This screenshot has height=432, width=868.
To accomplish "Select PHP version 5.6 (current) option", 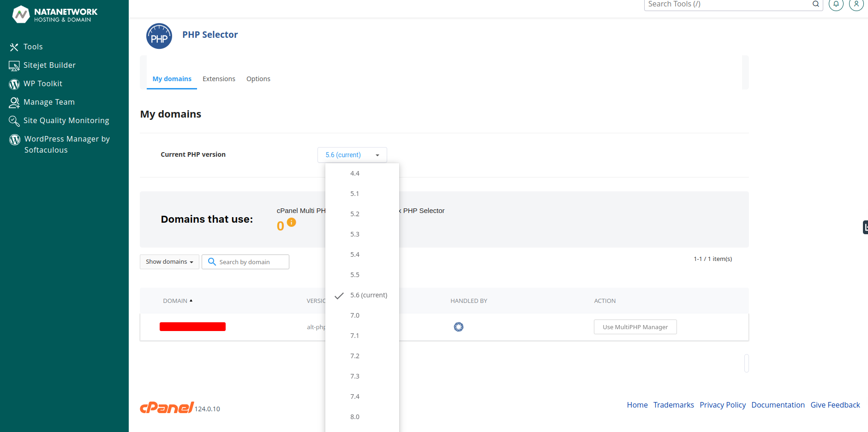I will pyautogui.click(x=362, y=295).
